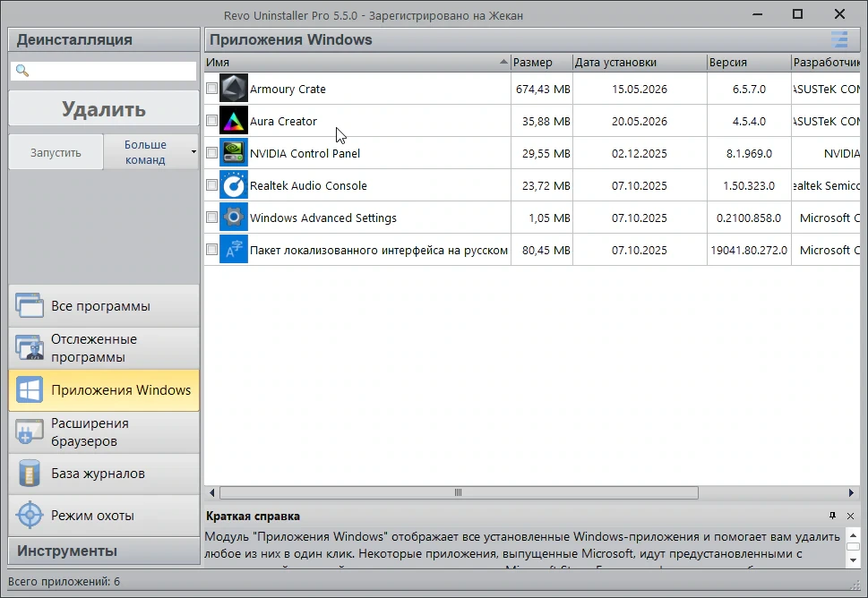Screen dimensions: 868x598
Task: Open the Все программы module
Action: coord(104,306)
